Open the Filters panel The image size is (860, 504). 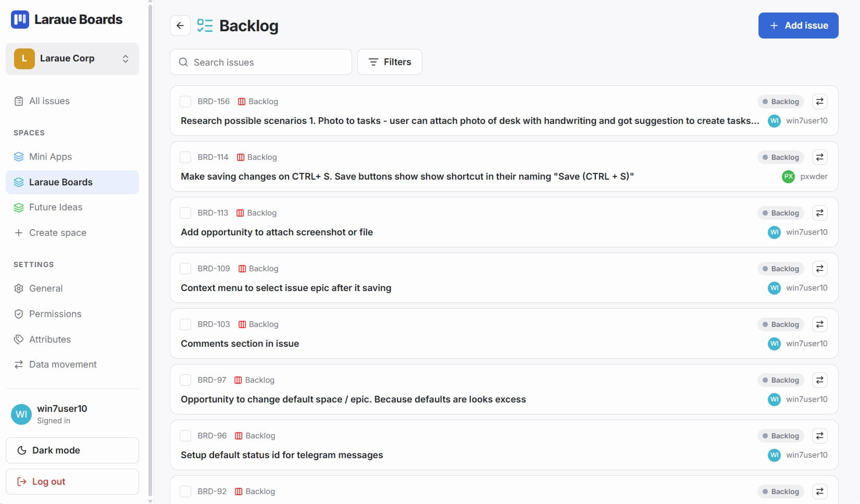pos(390,62)
